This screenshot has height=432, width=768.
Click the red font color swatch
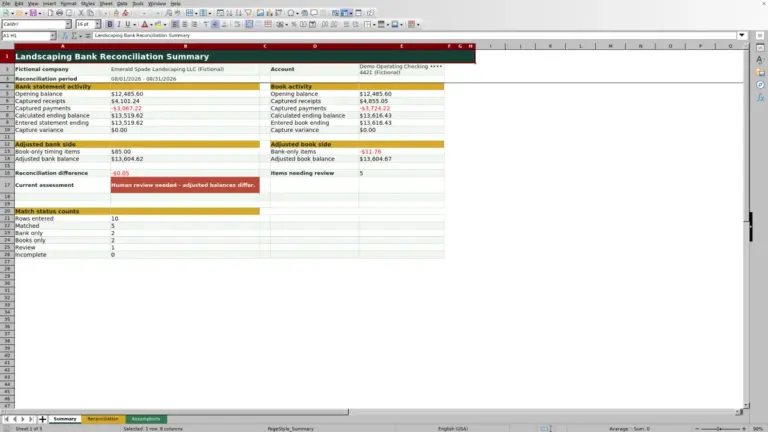coord(144,24)
